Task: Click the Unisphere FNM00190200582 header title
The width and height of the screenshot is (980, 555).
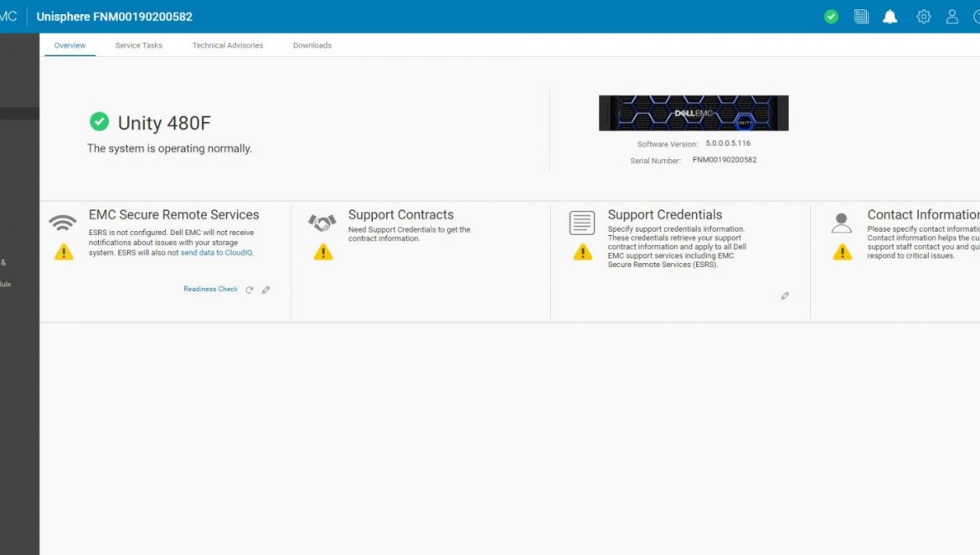Action: point(115,17)
